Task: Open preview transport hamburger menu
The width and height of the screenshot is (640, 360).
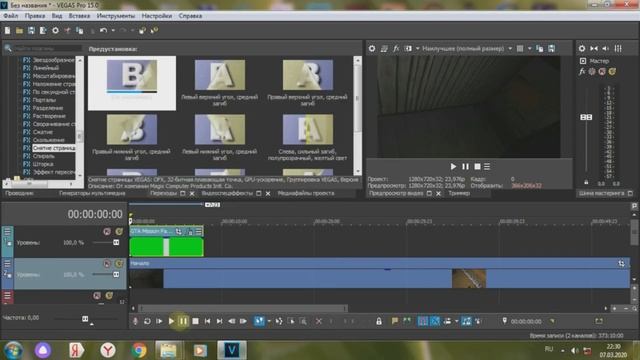Action: [487, 167]
